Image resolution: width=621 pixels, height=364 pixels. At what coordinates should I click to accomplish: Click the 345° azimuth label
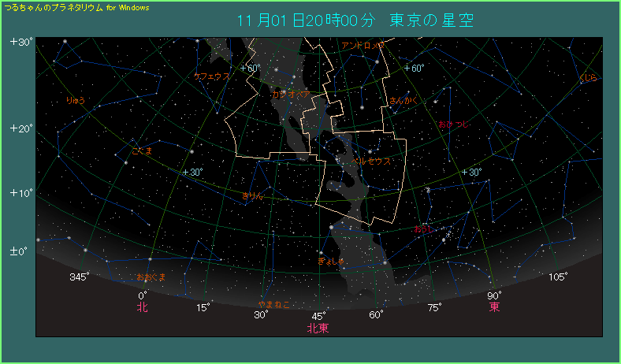point(79,277)
